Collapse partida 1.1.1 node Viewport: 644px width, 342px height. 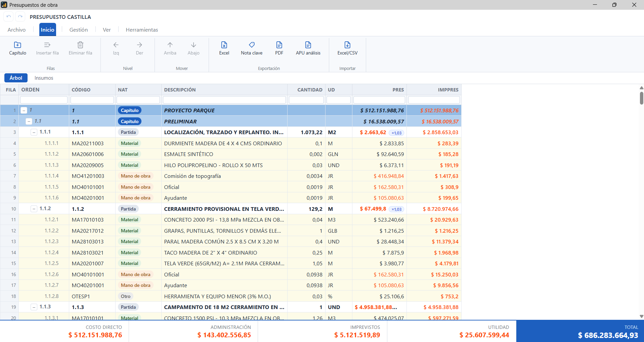34,132
